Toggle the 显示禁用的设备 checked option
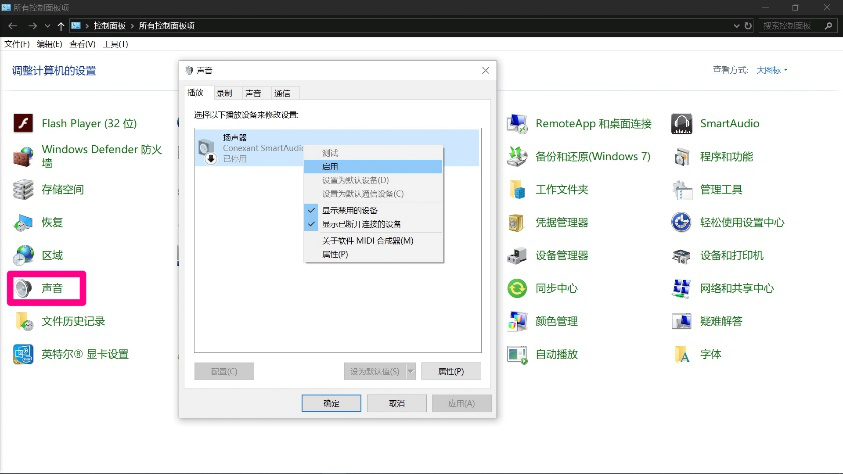The width and height of the screenshot is (843, 474). [349, 211]
